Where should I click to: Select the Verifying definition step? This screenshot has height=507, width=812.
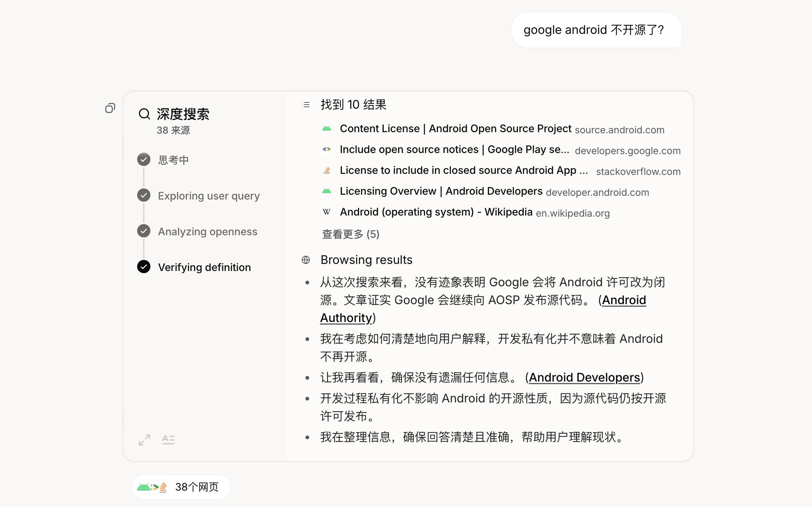tap(204, 267)
